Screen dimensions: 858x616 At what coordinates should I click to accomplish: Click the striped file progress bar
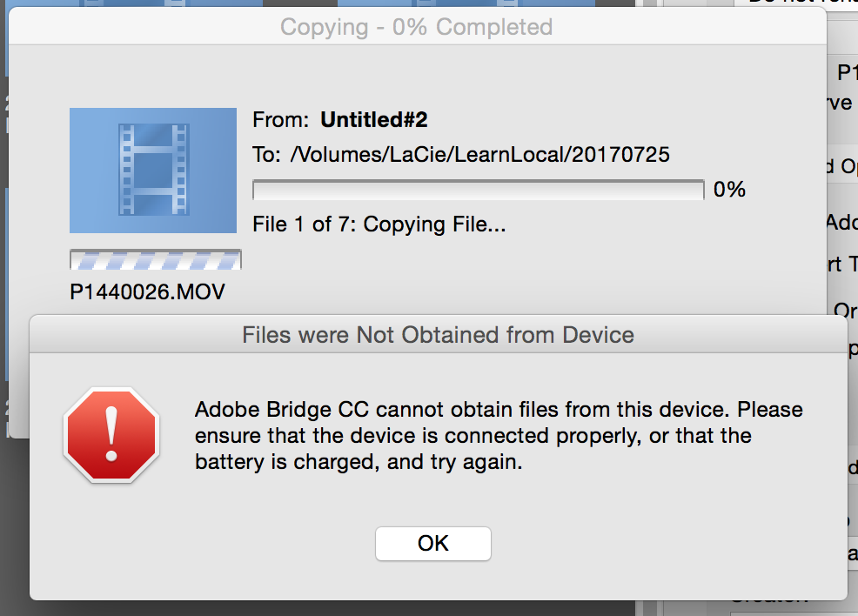pyautogui.click(x=156, y=259)
